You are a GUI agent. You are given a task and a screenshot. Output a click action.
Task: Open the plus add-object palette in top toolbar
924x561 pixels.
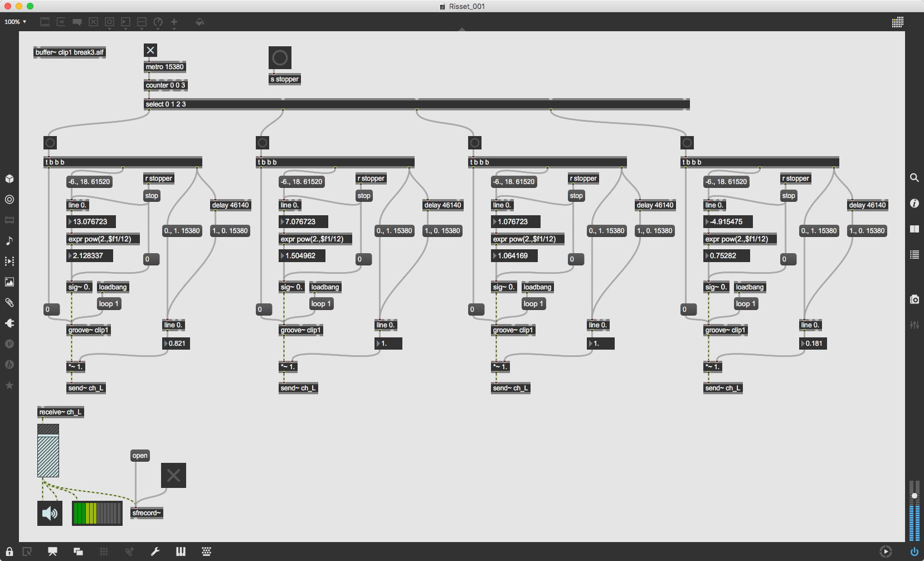174,22
